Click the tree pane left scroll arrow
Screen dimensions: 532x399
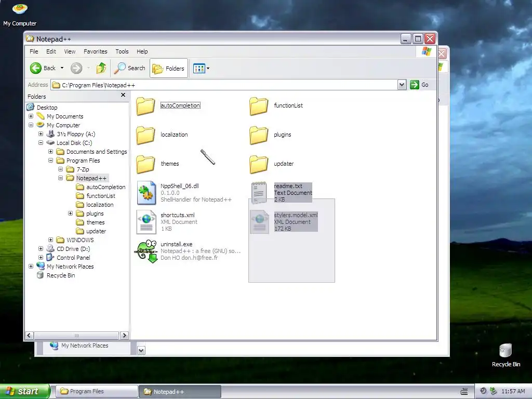pyautogui.click(x=30, y=335)
